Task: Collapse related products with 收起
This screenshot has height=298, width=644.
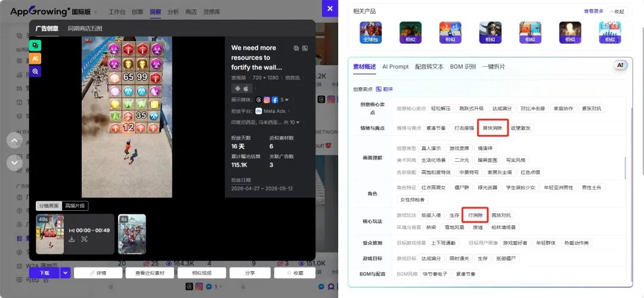Action: [x=617, y=11]
